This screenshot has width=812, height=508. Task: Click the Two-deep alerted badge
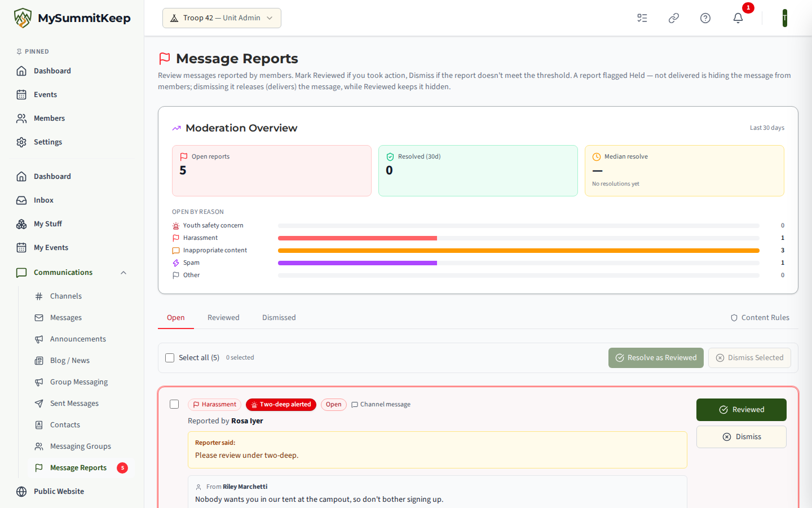[x=281, y=405]
